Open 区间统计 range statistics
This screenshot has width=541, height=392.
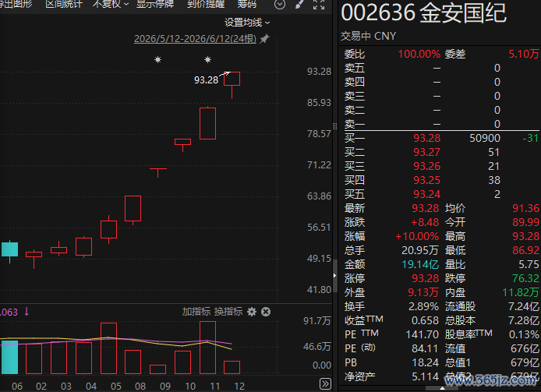64,4
